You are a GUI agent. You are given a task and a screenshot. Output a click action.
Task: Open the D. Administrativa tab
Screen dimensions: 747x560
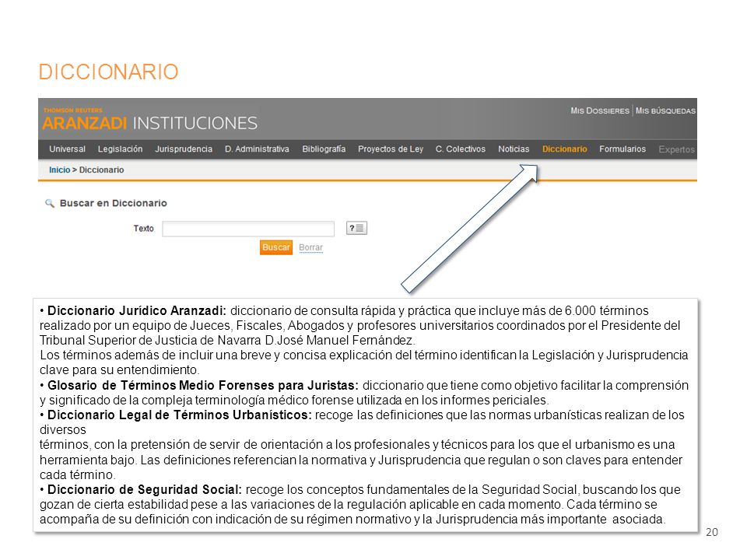(x=257, y=149)
